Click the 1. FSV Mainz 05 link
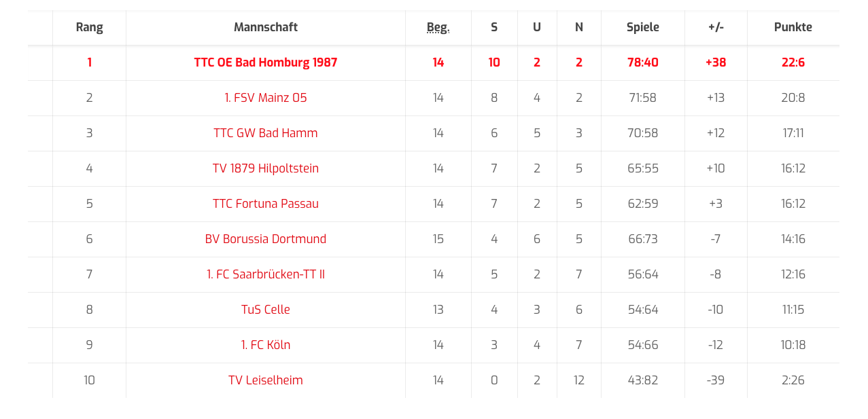868x419 pixels. 265,98
